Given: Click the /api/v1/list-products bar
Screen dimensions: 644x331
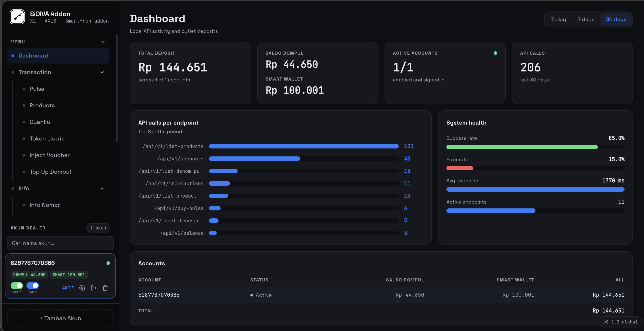Looking at the screenshot, I should click(x=304, y=146).
